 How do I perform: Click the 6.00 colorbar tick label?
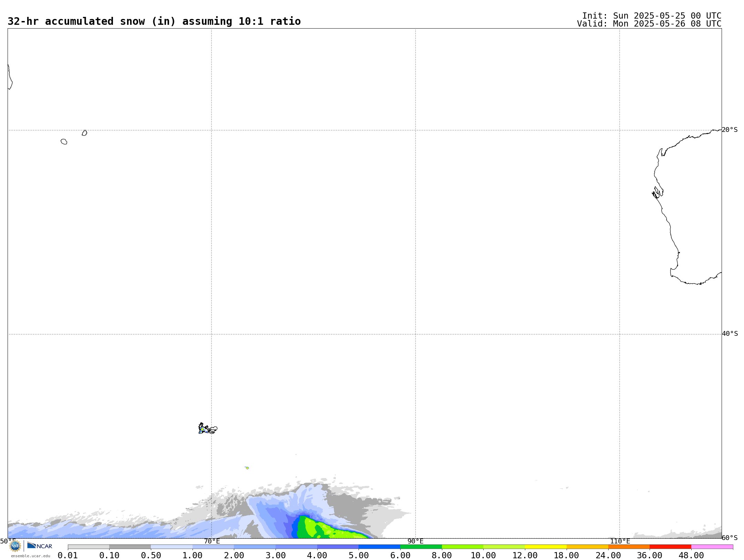pyautogui.click(x=400, y=556)
